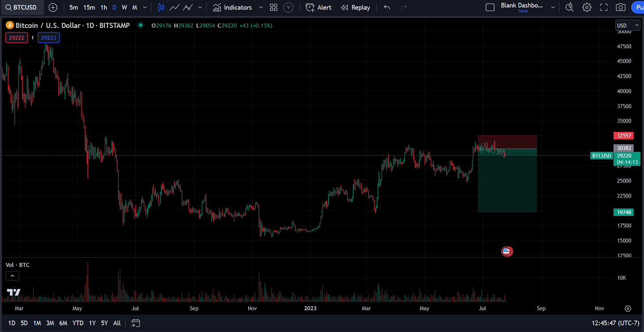
Task: Choose the candlestick chart type icon
Action: pos(161,8)
